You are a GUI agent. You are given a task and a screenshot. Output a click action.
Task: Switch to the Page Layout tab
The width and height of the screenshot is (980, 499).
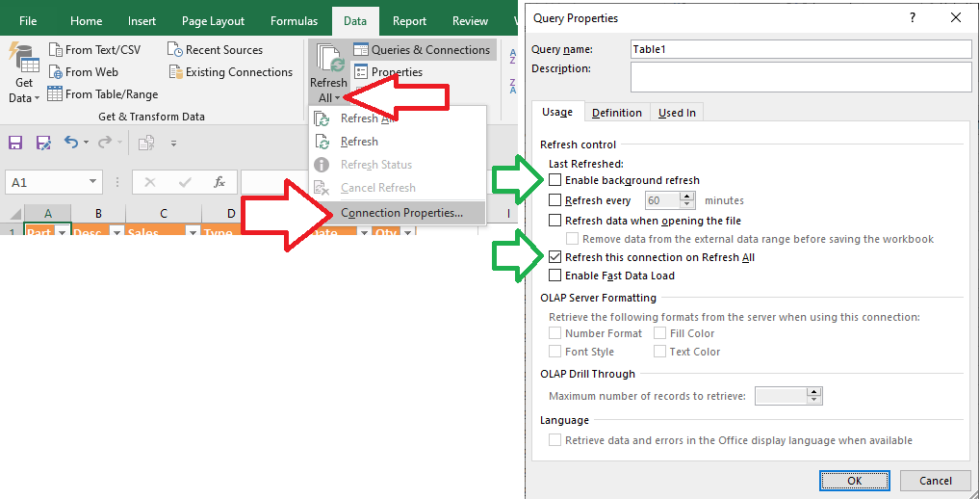213,20
